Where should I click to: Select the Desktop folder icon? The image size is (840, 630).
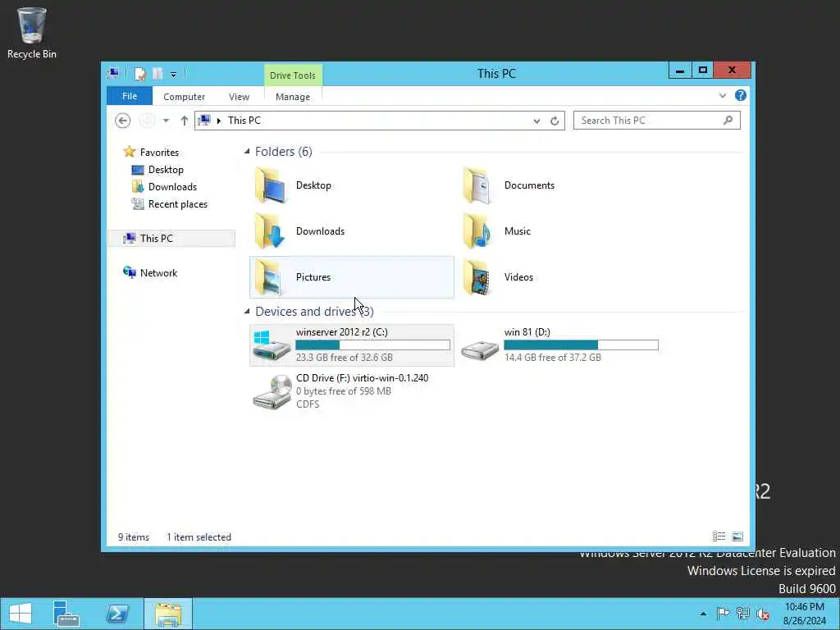click(270, 185)
